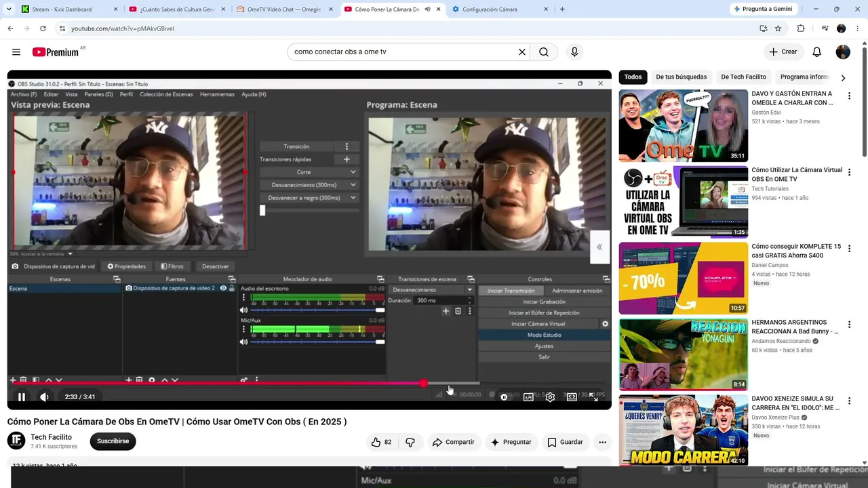Open the Herramientas menu in OBS
868x488 pixels.
tap(217, 94)
